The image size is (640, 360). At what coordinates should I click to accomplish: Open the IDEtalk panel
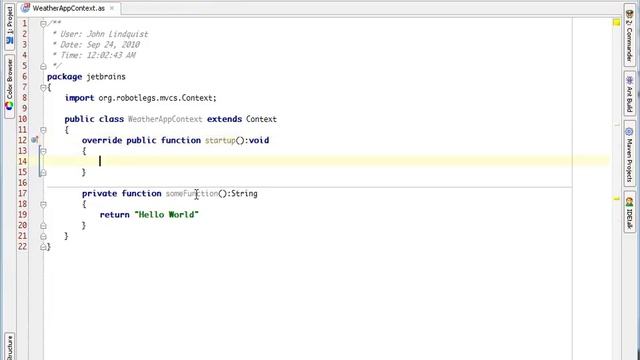tap(629, 212)
